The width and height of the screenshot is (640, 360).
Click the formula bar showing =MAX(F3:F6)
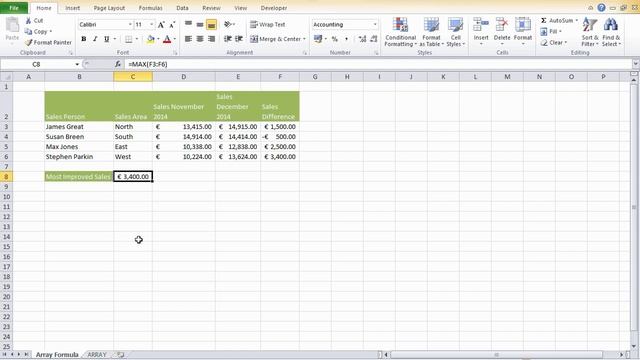click(378, 64)
